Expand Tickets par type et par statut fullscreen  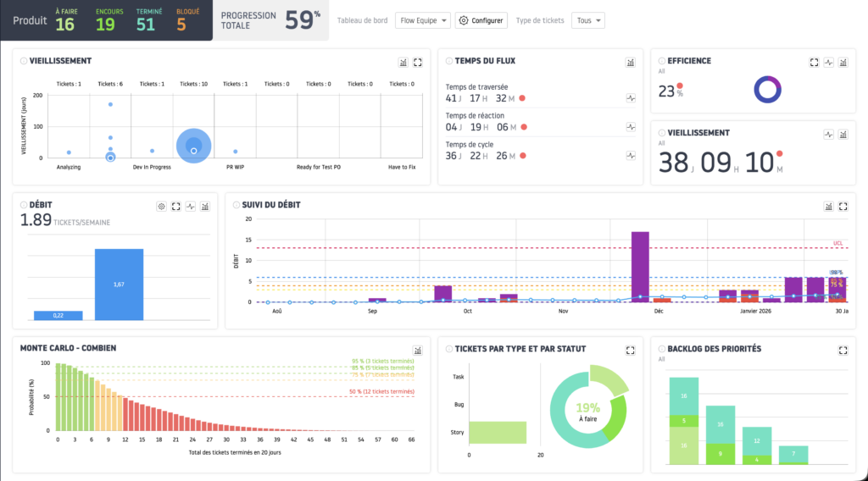pos(631,350)
